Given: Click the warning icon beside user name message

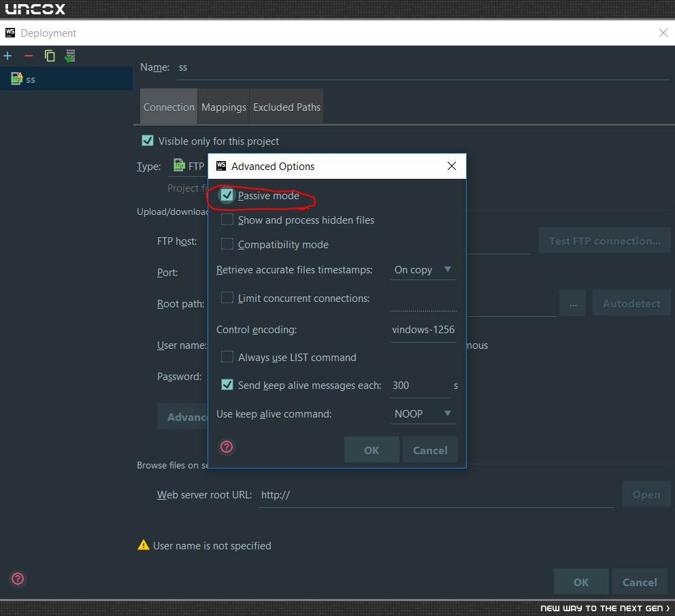Looking at the screenshot, I should [144, 545].
